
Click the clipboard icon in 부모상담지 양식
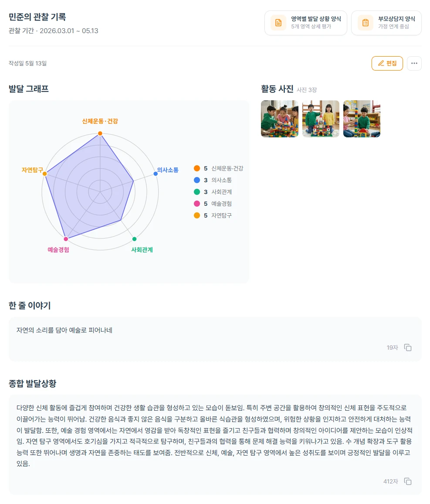[366, 23]
